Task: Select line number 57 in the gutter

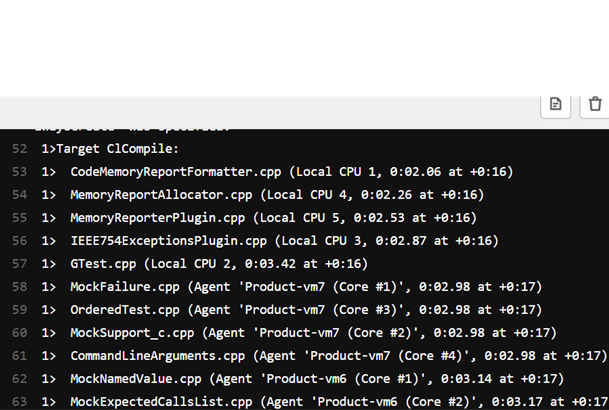Action: click(20, 264)
